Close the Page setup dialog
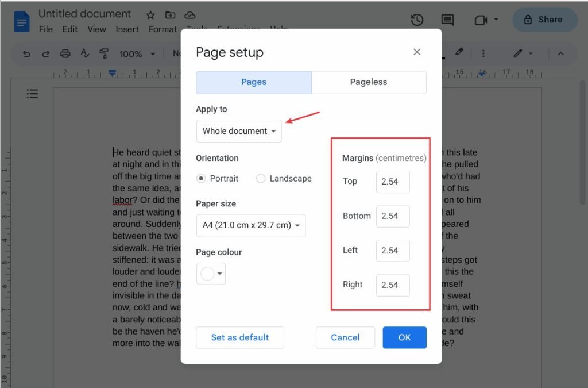 coord(417,52)
